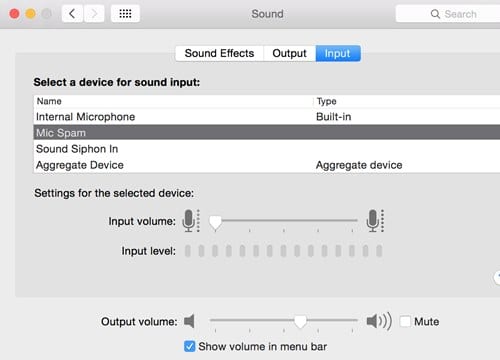Click the low input volume microphone icon
The image size is (500, 360).
click(191, 221)
